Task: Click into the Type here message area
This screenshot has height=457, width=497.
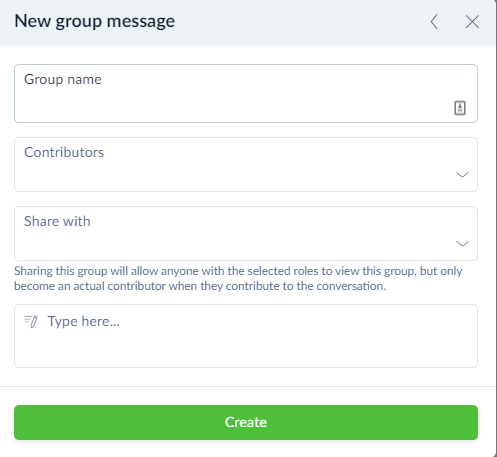Action: [x=246, y=336]
